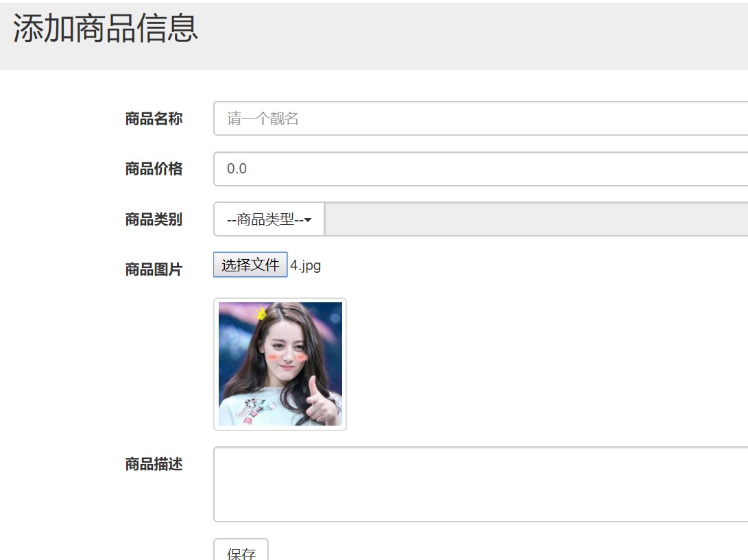This screenshot has height=560, width=748.
Task: Click the 添加商品信息 page heading
Action: (x=106, y=28)
